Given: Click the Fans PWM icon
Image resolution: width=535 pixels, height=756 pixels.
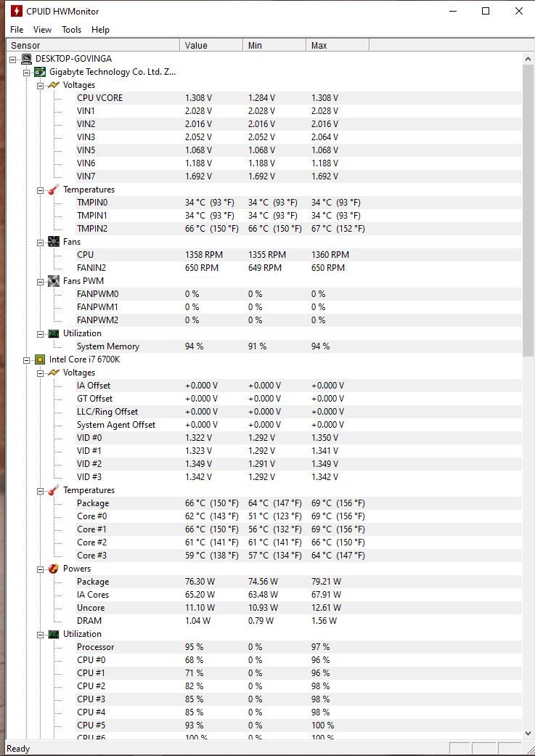Looking at the screenshot, I should pyautogui.click(x=54, y=281).
